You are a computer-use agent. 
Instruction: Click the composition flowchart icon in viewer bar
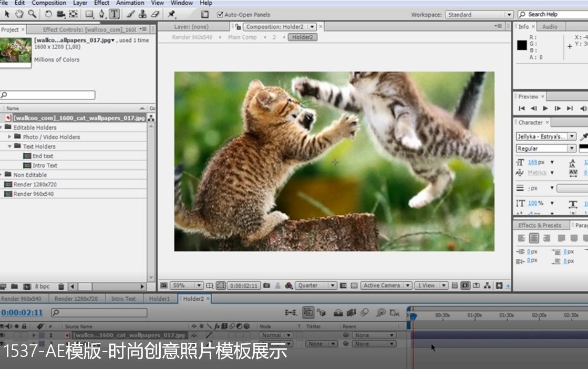tap(487, 286)
